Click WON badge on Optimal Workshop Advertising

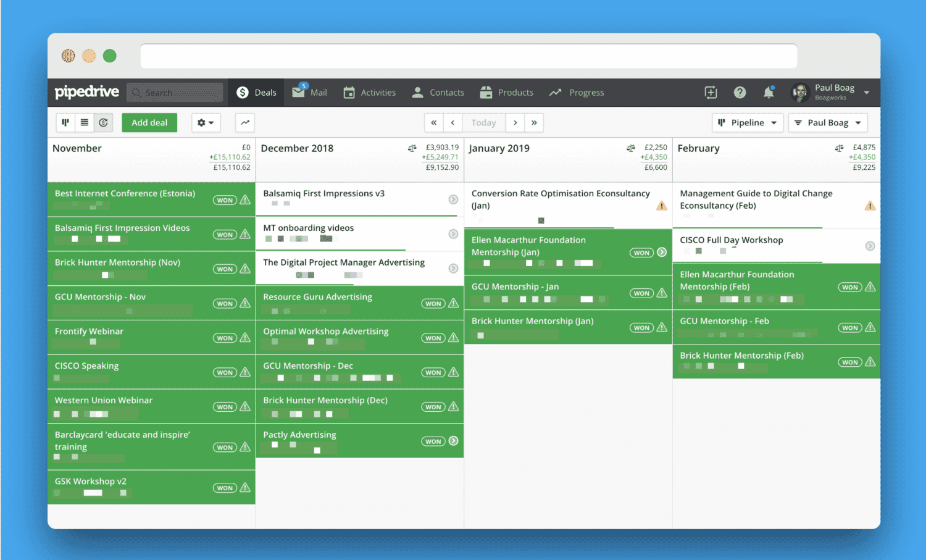point(433,338)
